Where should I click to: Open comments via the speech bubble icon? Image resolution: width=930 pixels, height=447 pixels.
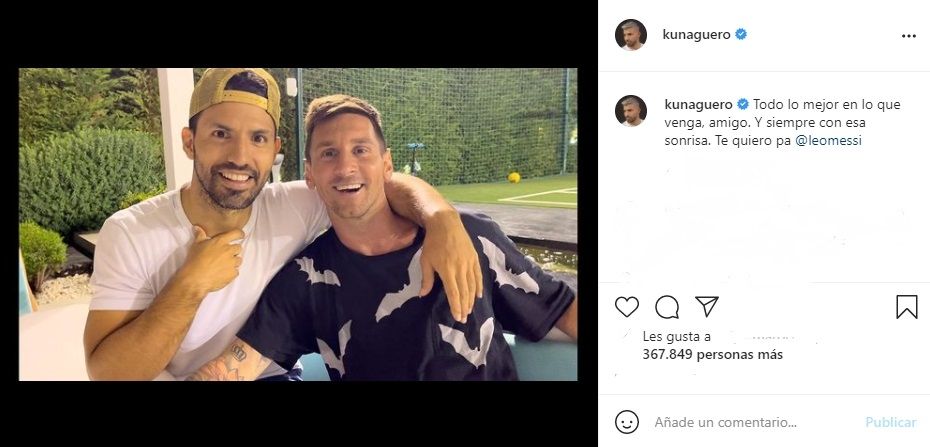[667, 307]
